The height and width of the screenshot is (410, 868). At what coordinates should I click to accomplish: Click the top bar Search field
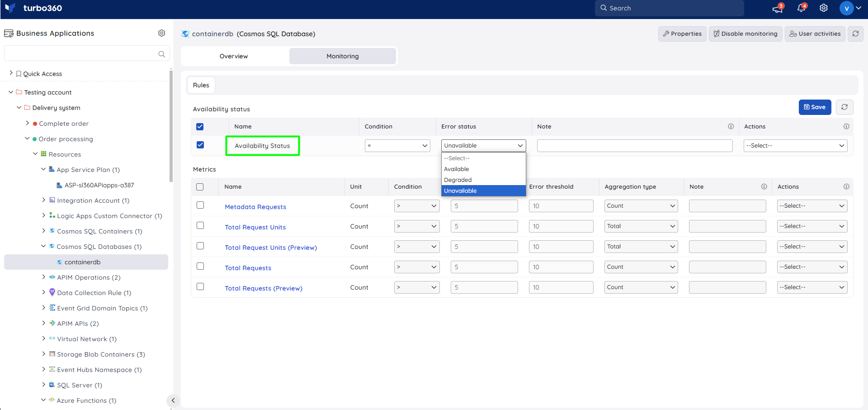tap(669, 8)
